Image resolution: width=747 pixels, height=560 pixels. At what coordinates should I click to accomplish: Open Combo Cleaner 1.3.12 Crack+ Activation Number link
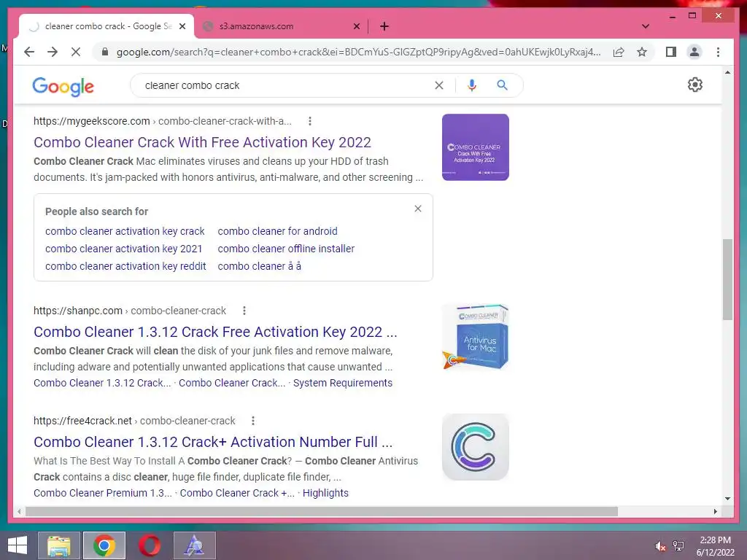[x=213, y=441]
